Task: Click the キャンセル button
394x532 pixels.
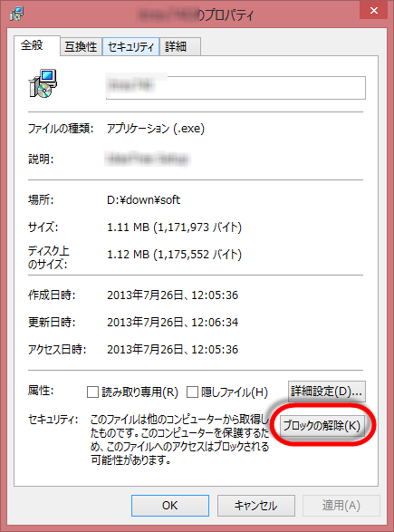Action: click(x=256, y=506)
